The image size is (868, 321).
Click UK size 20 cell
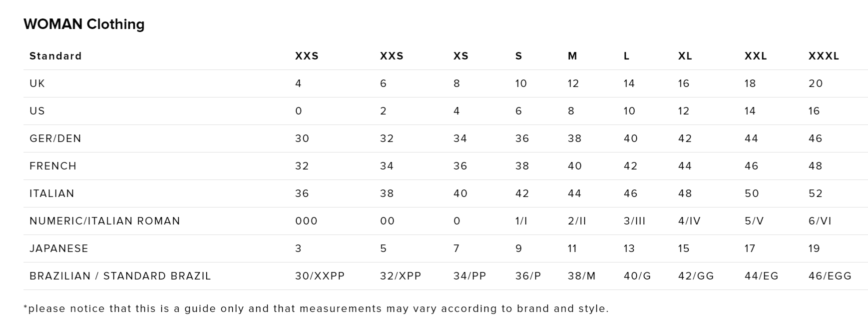(816, 83)
